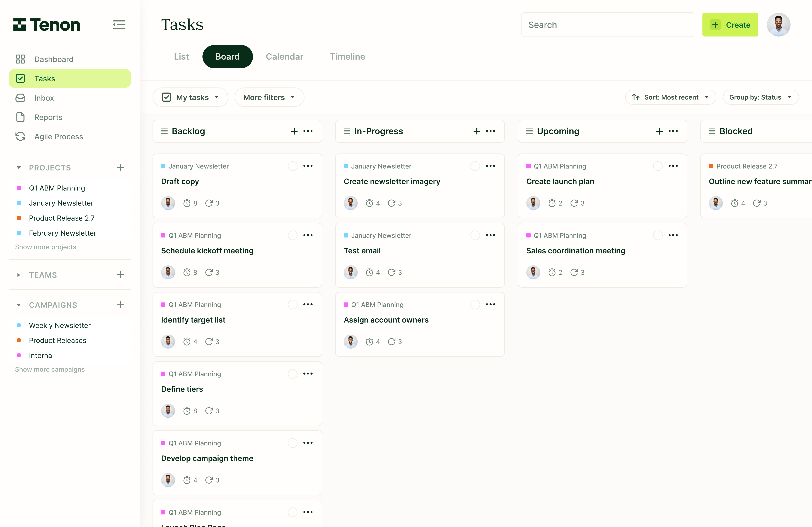Switch to the List view tab
The width and height of the screenshot is (812, 527).
click(x=181, y=57)
